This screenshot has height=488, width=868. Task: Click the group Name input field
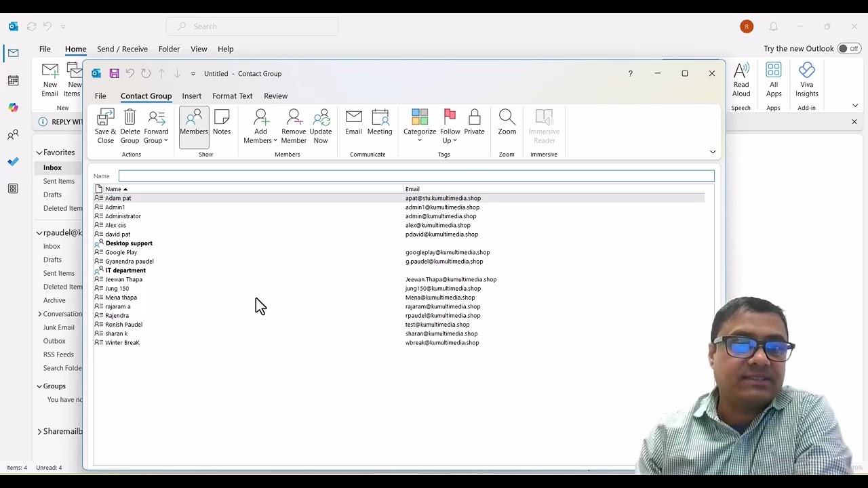click(416, 176)
